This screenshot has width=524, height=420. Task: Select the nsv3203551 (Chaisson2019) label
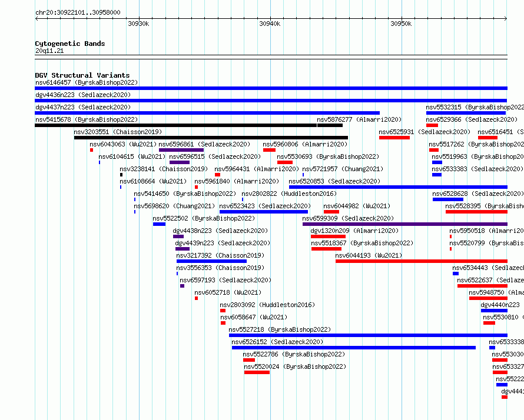tap(118, 132)
